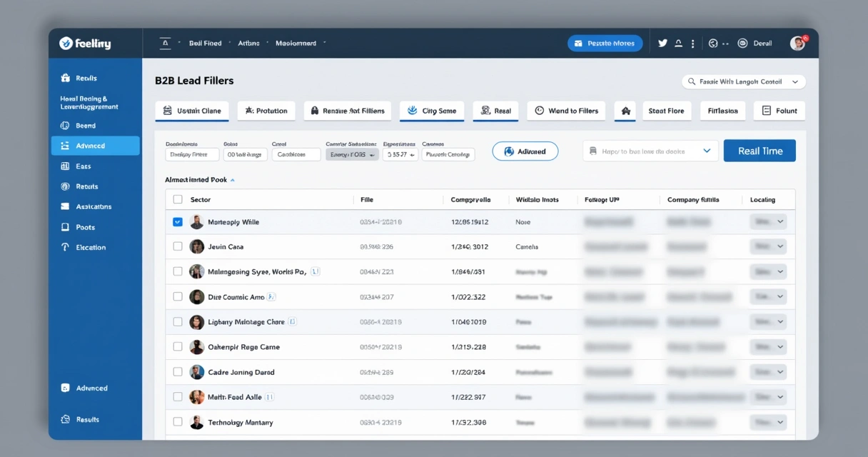The image size is (868, 457).
Task: Select the Protution tab
Action: 266,111
